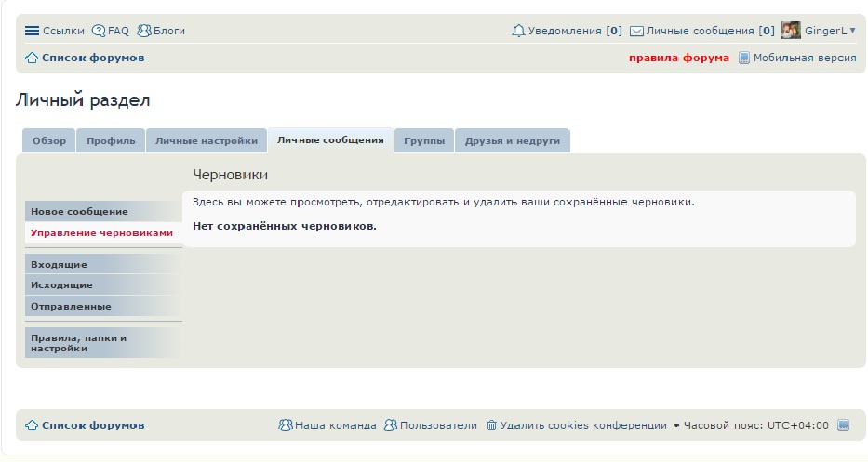The width and height of the screenshot is (868, 462).
Task: Click the trash icon for Удалить cookies
Action: [491, 425]
